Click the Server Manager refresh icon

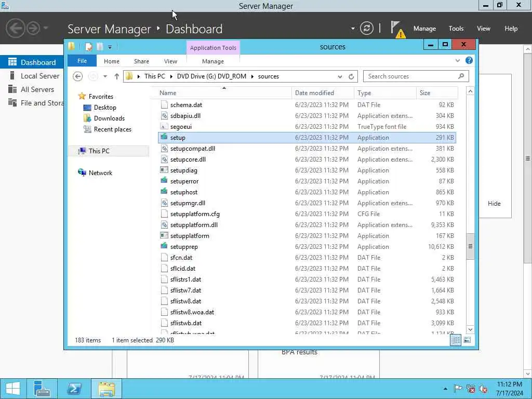pos(366,28)
